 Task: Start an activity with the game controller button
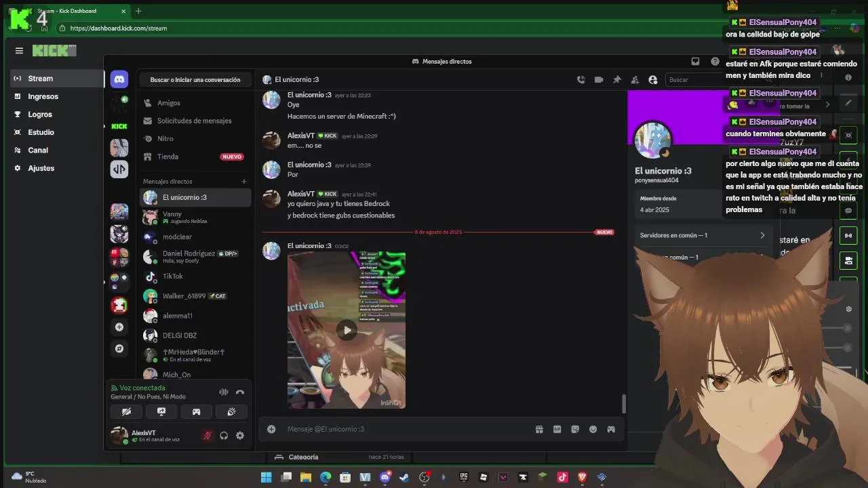(196, 411)
